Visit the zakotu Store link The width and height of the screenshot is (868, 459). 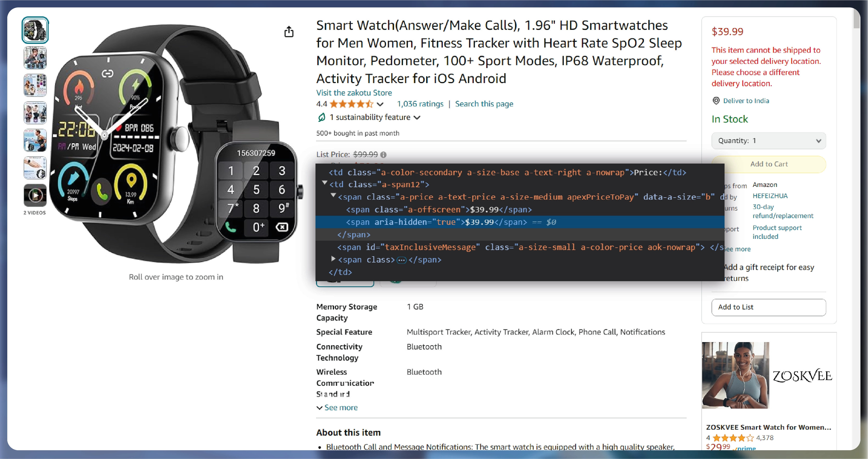[354, 92]
